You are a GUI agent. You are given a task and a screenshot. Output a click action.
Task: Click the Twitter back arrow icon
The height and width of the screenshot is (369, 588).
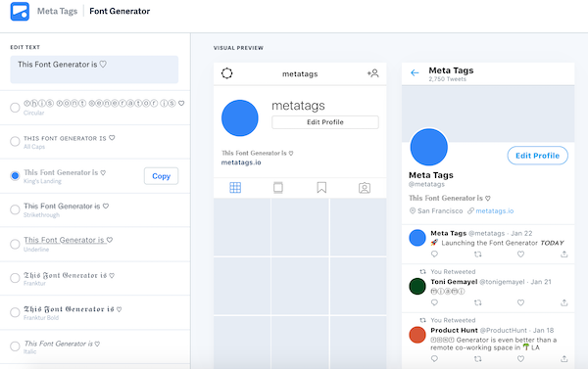pyautogui.click(x=415, y=72)
